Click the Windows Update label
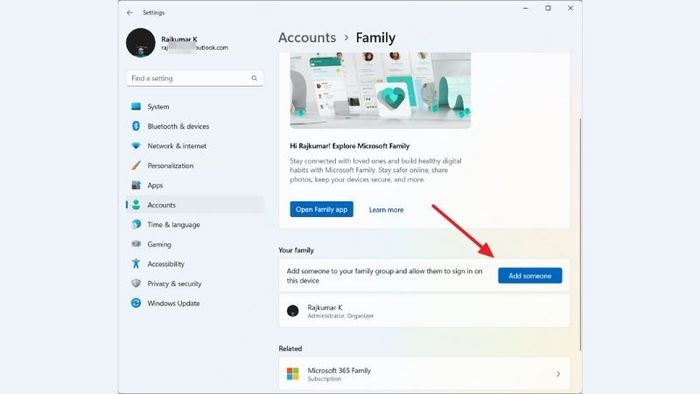700x394 pixels. point(173,303)
